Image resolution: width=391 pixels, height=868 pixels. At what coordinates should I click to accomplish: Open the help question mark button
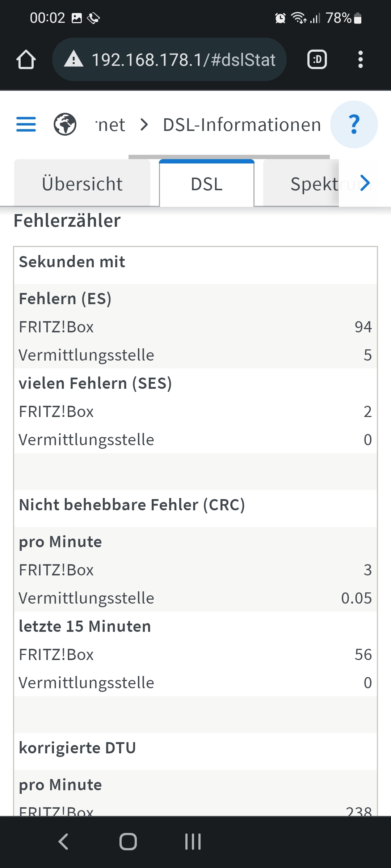[x=354, y=124]
